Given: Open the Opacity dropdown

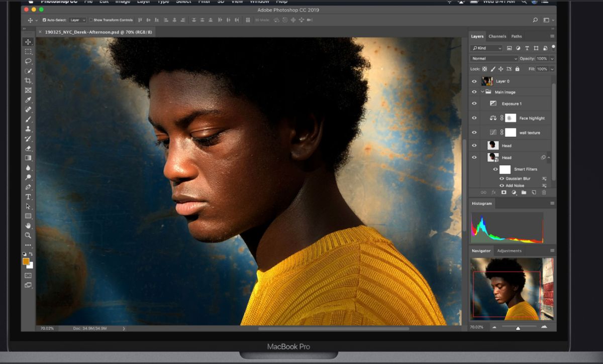Looking at the screenshot, I should click(x=551, y=58).
